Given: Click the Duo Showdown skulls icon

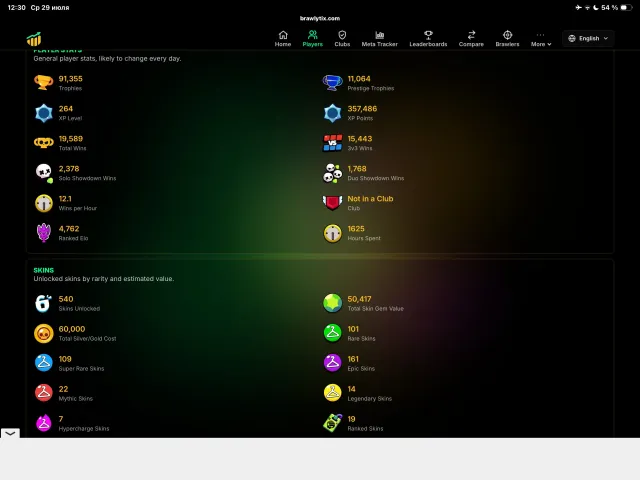Looking at the screenshot, I should 332,173.
